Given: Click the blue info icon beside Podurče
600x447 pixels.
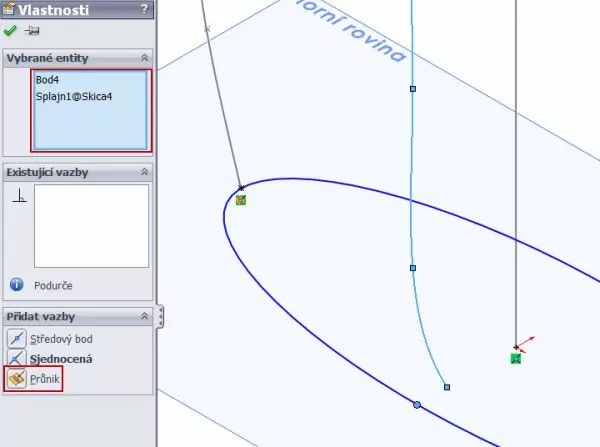Looking at the screenshot, I should point(16,285).
